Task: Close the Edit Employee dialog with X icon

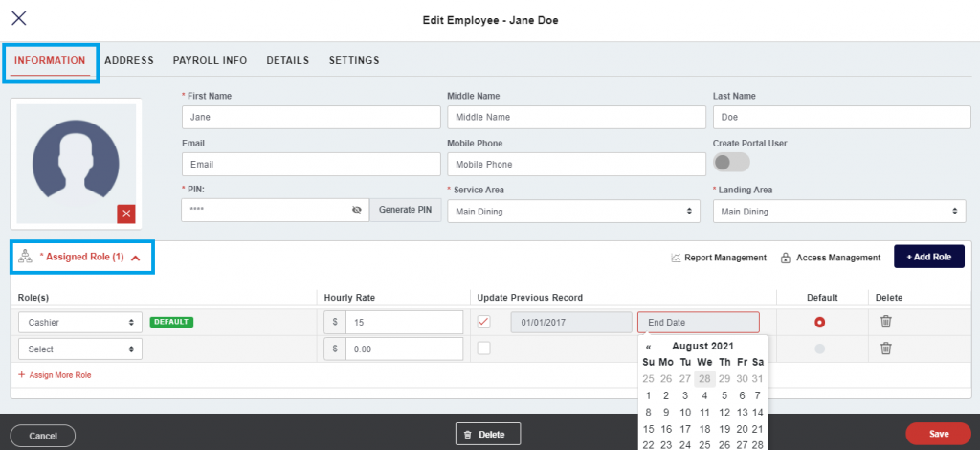Action: (19, 18)
